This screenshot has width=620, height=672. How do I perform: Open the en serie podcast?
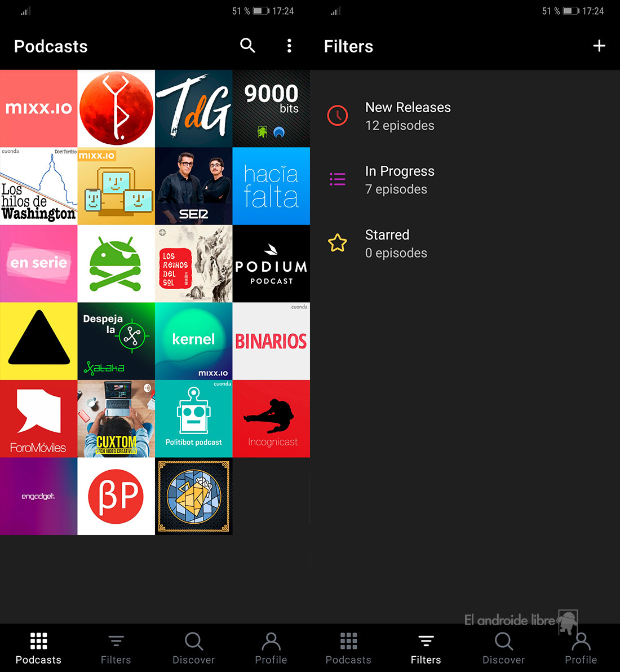(x=38, y=264)
